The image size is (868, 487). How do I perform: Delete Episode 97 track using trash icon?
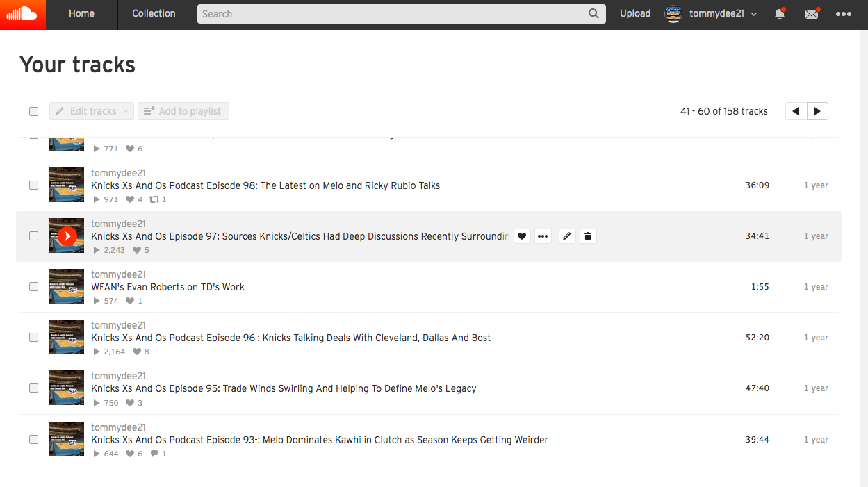(588, 236)
